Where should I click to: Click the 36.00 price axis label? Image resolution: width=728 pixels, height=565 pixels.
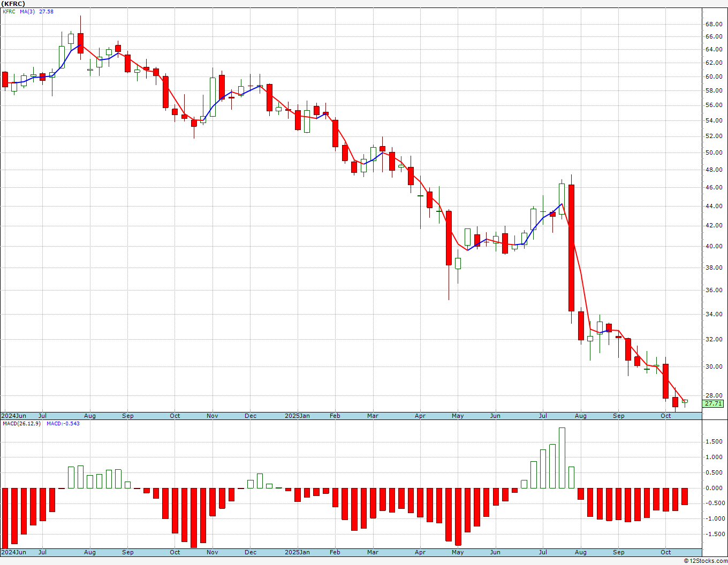tap(714, 291)
